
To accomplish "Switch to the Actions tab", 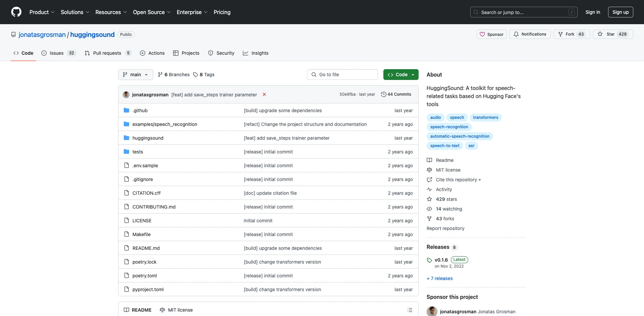I will [152, 53].
